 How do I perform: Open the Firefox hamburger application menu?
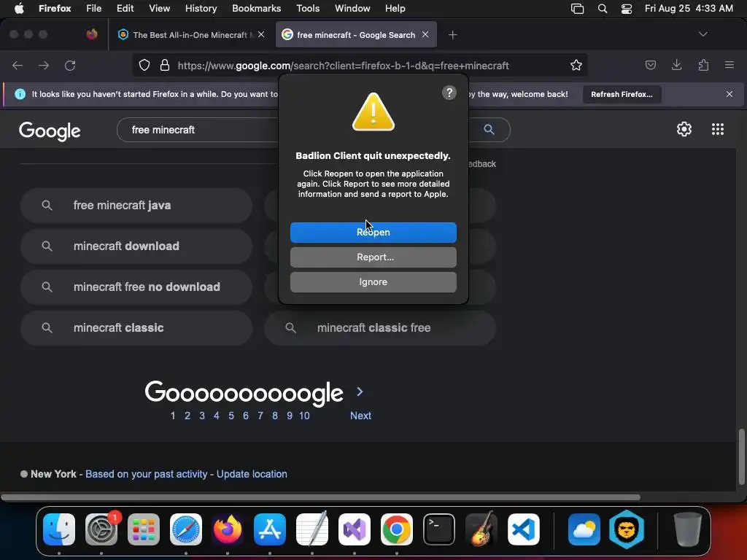tap(729, 65)
